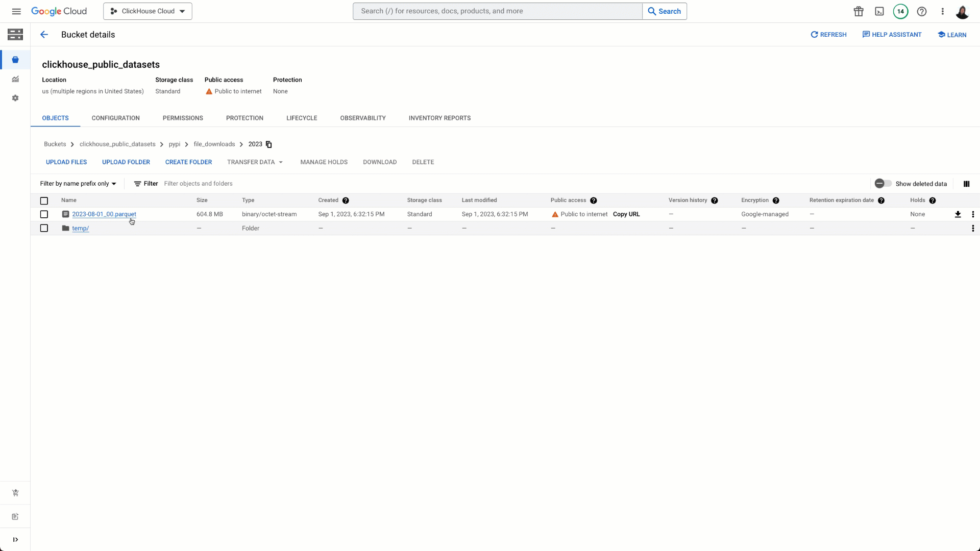Copy the 2023 folder path icon
The width and height of the screenshot is (980, 551).
point(269,144)
